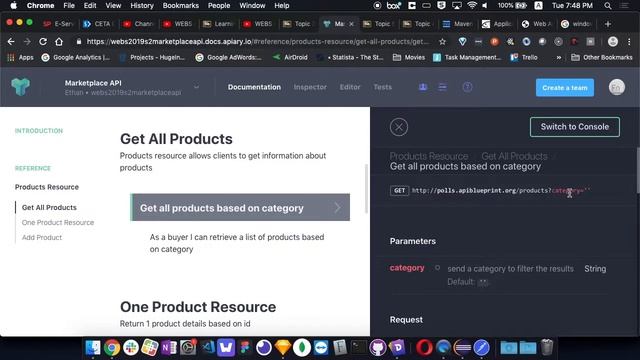Open the Bookmarks menu in menu bar

tap(180, 6)
